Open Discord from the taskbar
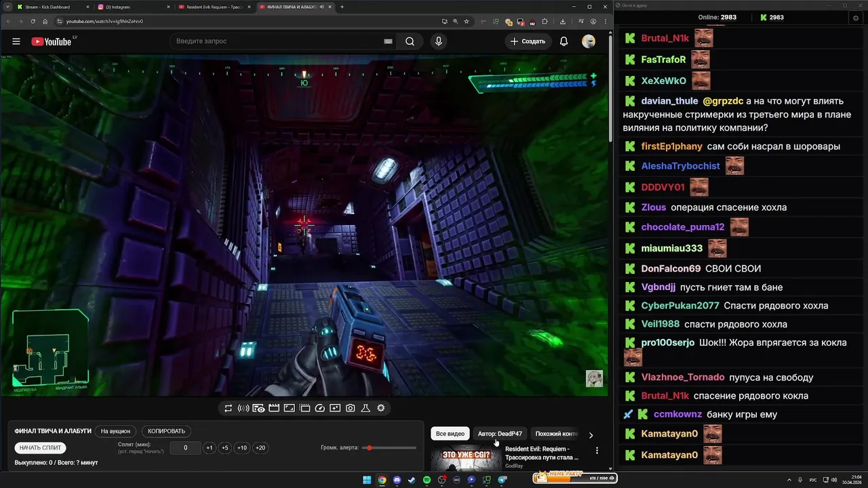The height and width of the screenshot is (488, 868). click(397, 480)
